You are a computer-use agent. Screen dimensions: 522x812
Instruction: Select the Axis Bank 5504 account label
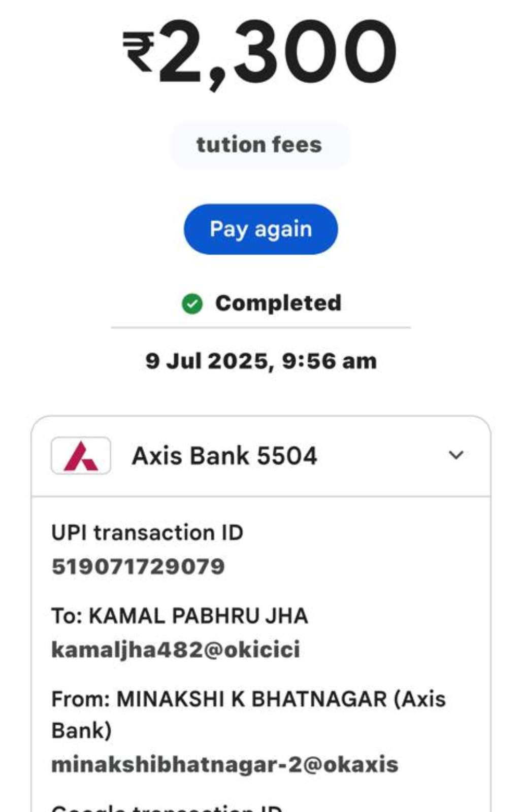tap(224, 456)
